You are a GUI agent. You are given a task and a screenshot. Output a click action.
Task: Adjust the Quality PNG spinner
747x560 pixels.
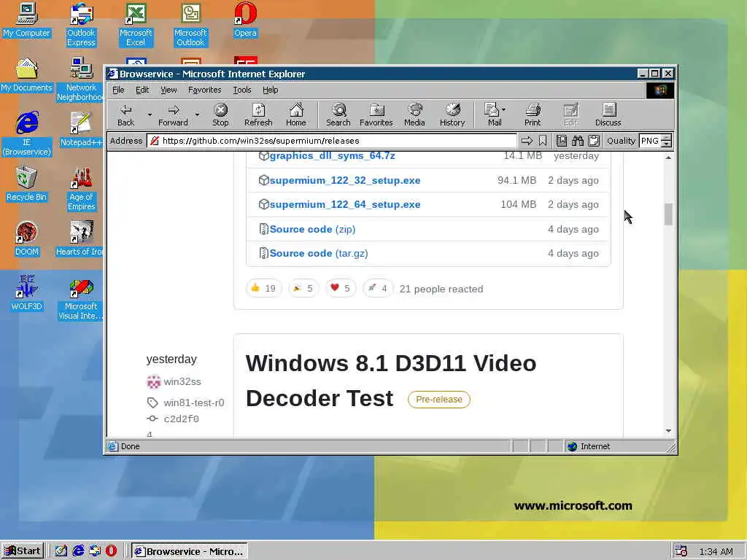click(x=667, y=141)
